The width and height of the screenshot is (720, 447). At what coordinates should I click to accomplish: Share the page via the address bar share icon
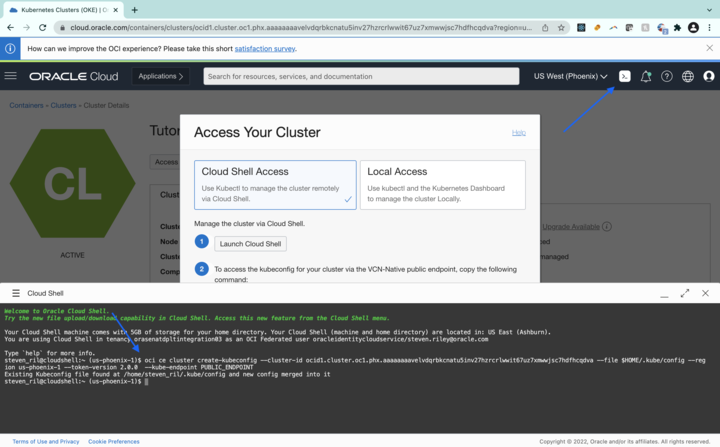point(545,28)
